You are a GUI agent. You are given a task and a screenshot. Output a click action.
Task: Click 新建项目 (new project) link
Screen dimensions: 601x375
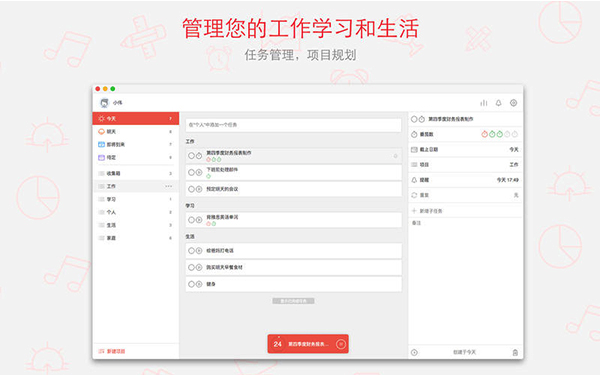pos(112,351)
